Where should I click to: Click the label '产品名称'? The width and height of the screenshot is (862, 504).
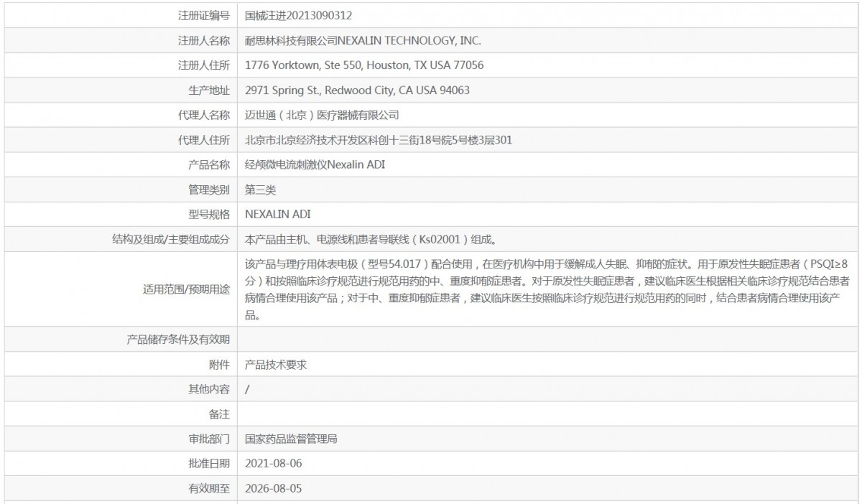coord(209,165)
